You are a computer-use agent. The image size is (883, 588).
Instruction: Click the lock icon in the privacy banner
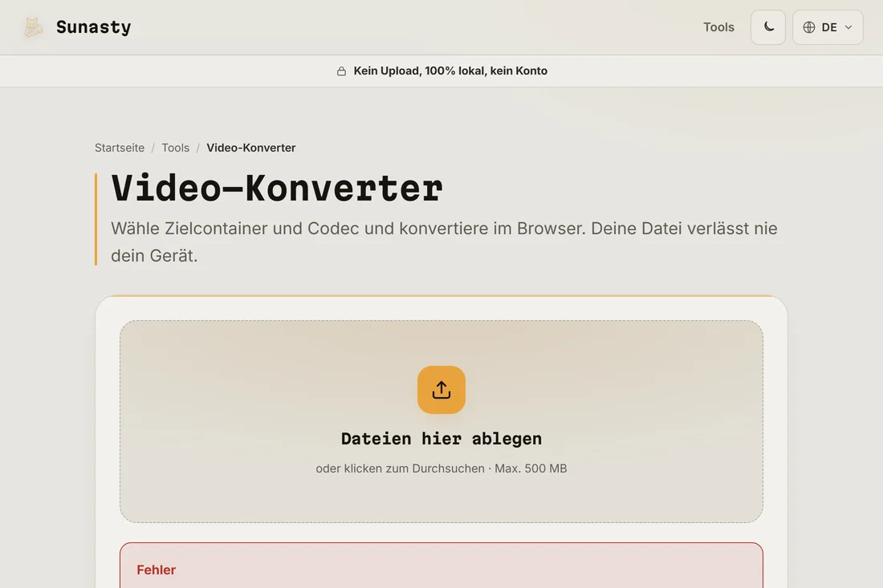point(341,71)
